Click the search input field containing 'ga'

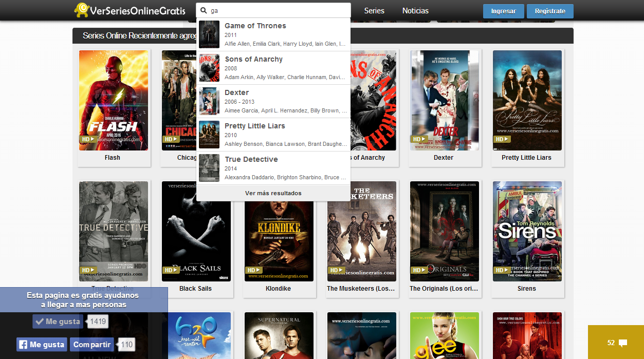[x=273, y=10]
